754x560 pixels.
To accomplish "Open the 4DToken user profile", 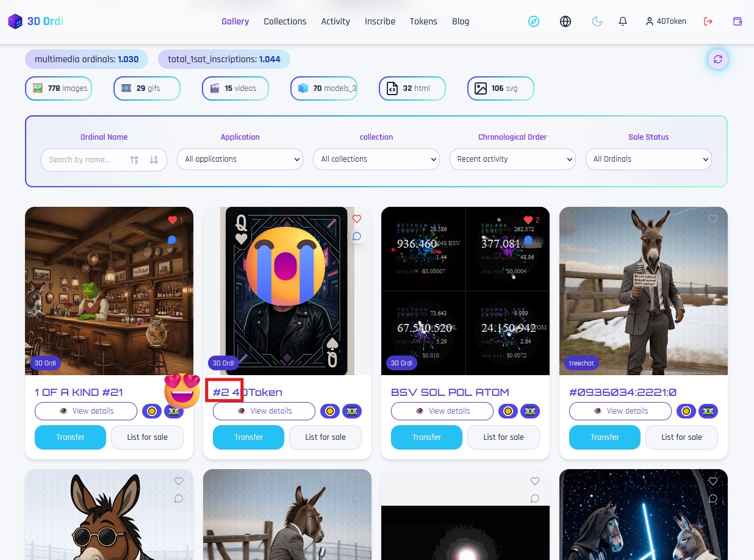I will [x=666, y=21].
